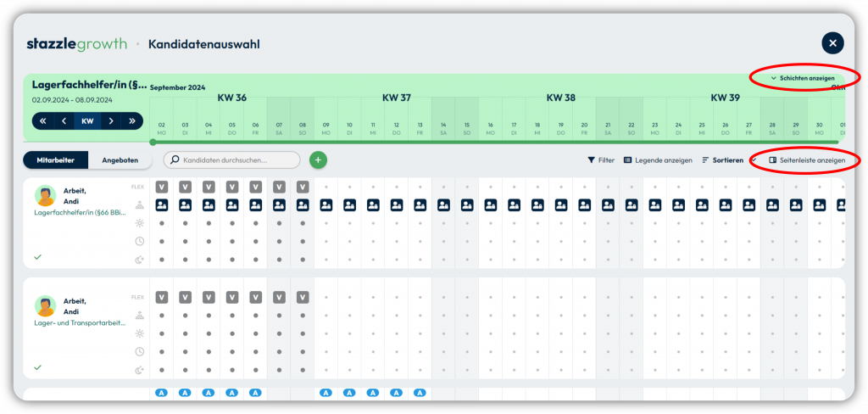Select the people icon under 02 MO for Lagerfachhelfer/in
Screen dimensions: 868x414
click(x=161, y=205)
